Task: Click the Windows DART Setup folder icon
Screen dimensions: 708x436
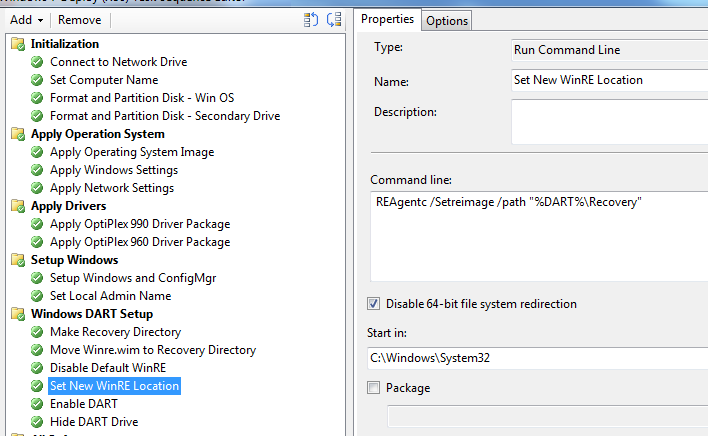Action: (18, 314)
